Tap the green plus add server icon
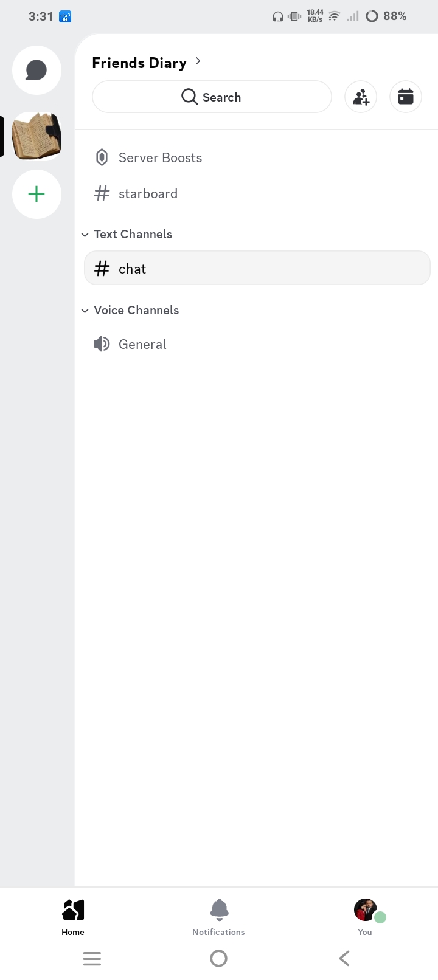Image resolution: width=438 pixels, height=980 pixels. tap(36, 194)
